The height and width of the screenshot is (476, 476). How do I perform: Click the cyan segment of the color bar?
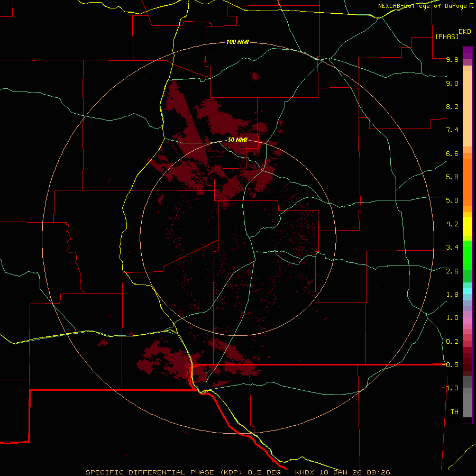point(467,291)
